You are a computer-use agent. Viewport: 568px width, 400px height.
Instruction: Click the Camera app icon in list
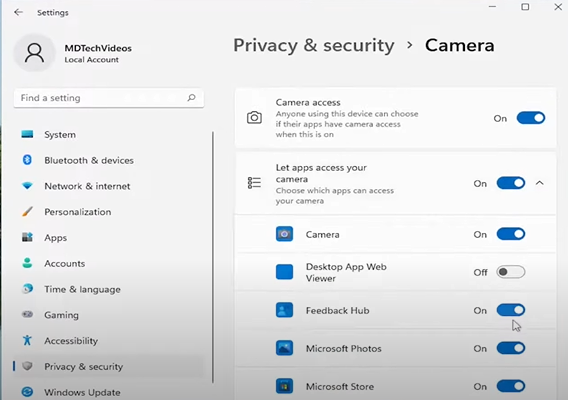[x=284, y=234]
